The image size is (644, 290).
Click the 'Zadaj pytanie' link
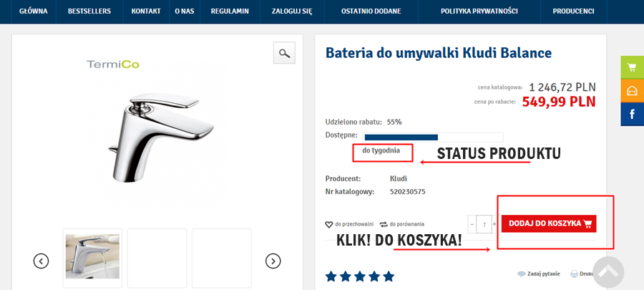[x=538, y=274]
